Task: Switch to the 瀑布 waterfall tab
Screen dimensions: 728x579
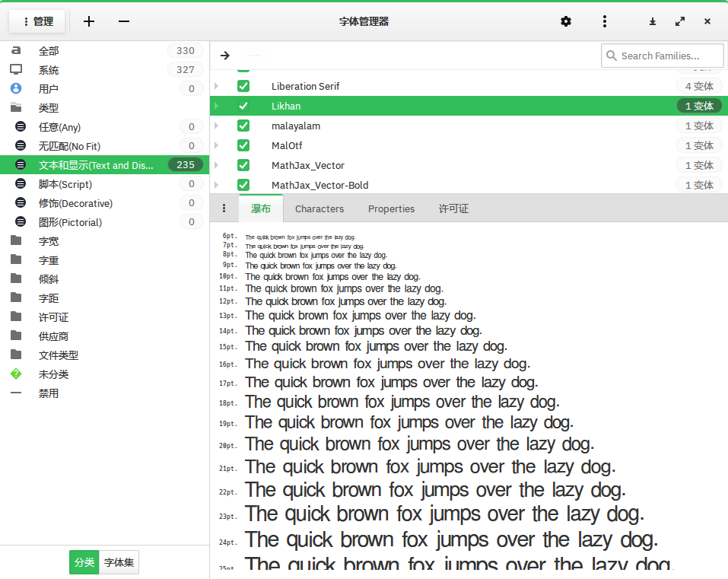Action: (x=260, y=209)
